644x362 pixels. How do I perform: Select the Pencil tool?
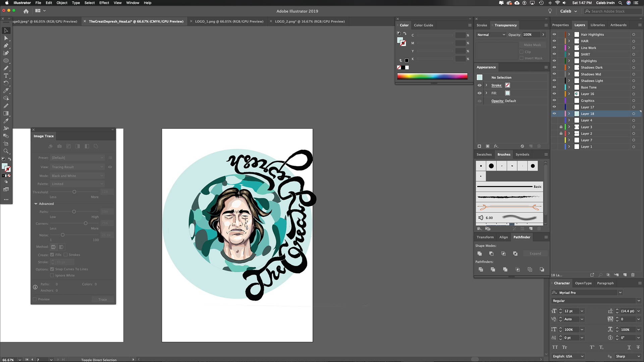coord(6,68)
